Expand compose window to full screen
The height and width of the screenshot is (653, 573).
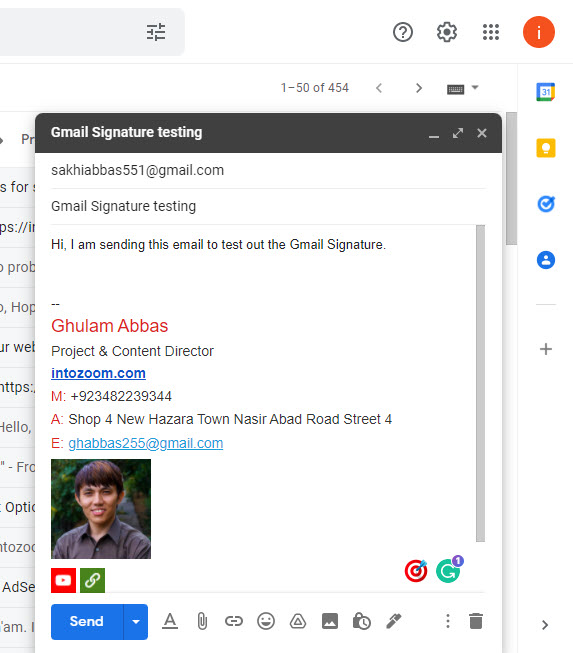[x=458, y=133]
